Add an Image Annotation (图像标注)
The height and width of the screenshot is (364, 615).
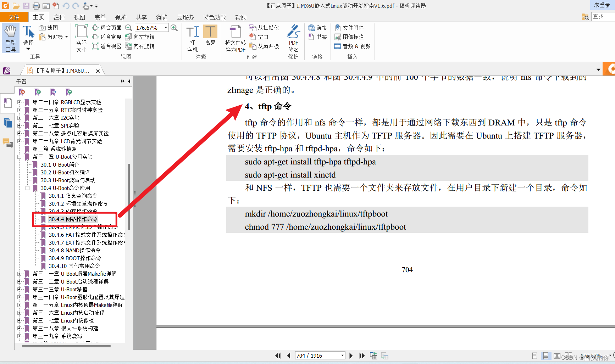[x=349, y=37]
